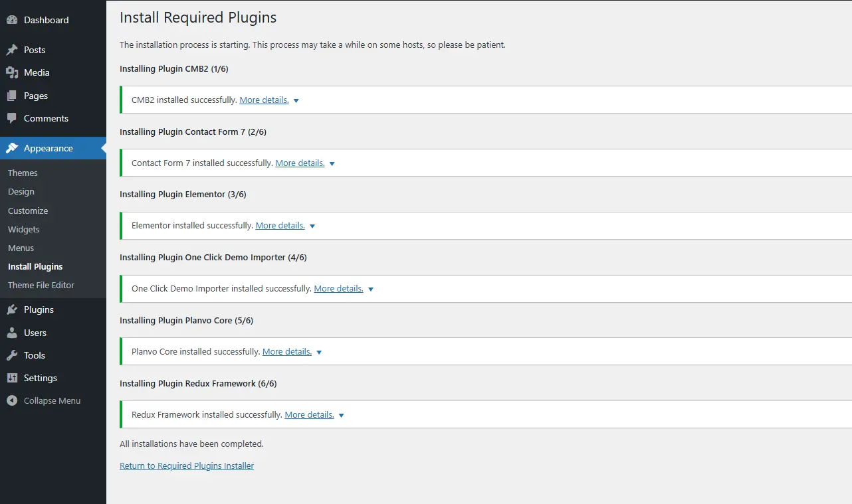The width and height of the screenshot is (852, 504).
Task: Click the Posts pushpin icon
Action: point(12,50)
